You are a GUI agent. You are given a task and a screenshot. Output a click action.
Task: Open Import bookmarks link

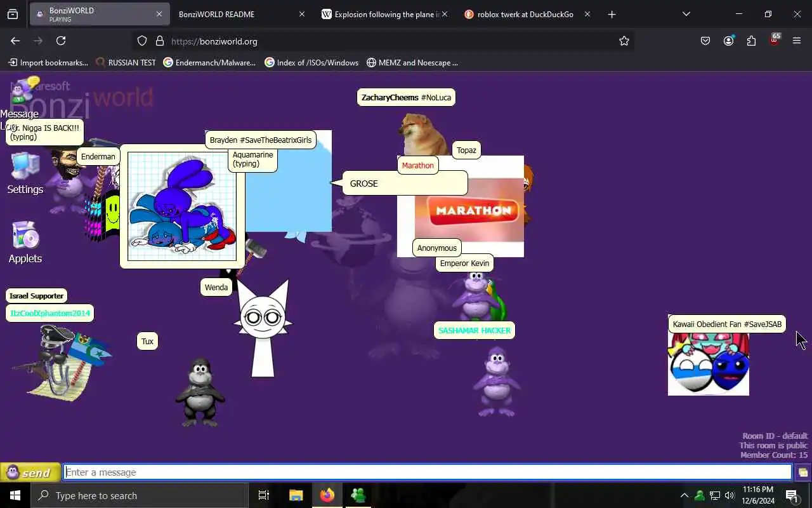pos(48,62)
